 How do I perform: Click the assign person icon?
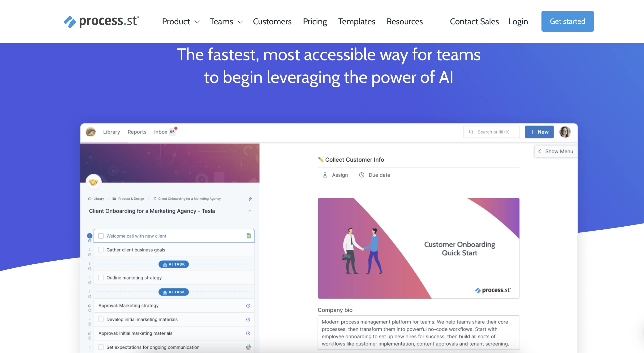(x=325, y=174)
